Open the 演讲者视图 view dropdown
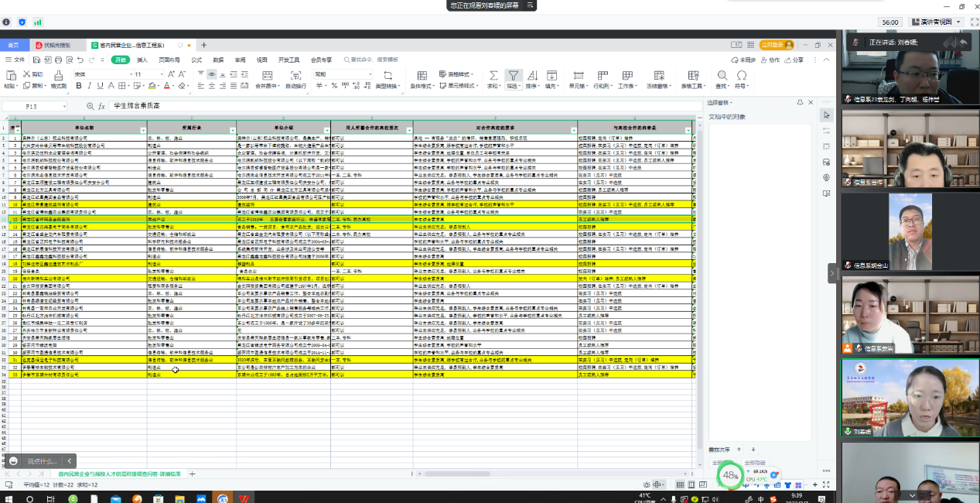The image size is (980, 503). click(936, 22)
